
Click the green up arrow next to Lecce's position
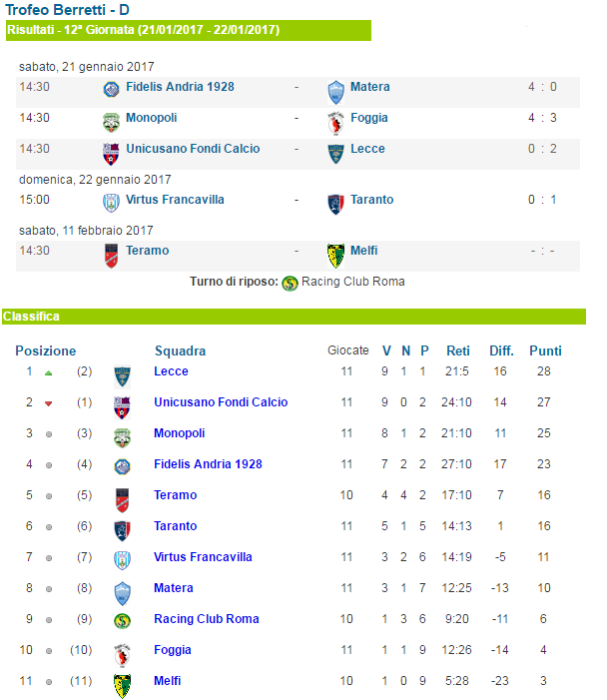pos(49,373)
